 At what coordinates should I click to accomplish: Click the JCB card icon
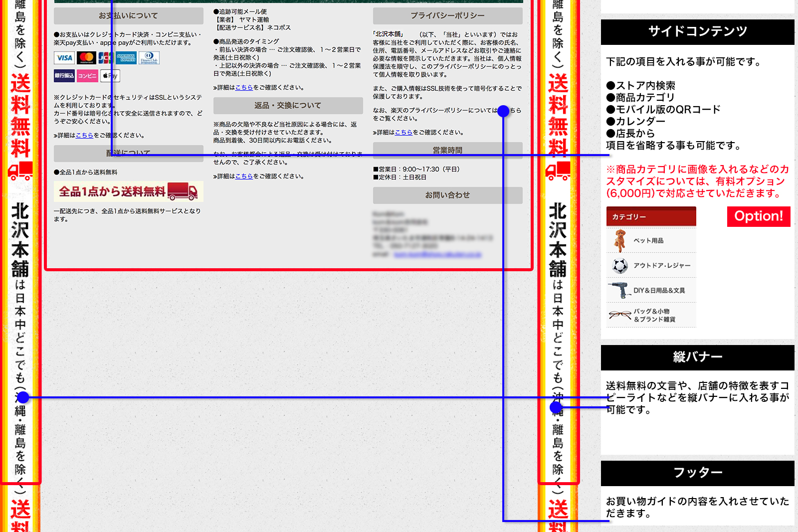point(105,58)
